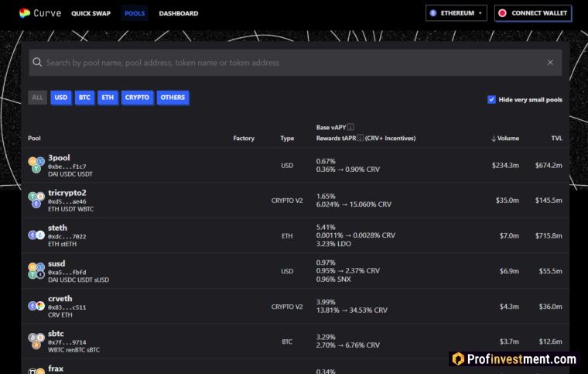Click the red wallet status icon
Image resolution: width=588 pixels, height=374 pixels.
[502, 13]
